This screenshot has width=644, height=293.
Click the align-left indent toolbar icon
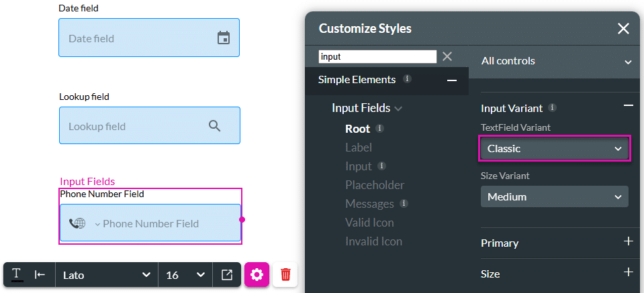click(40, 275)
